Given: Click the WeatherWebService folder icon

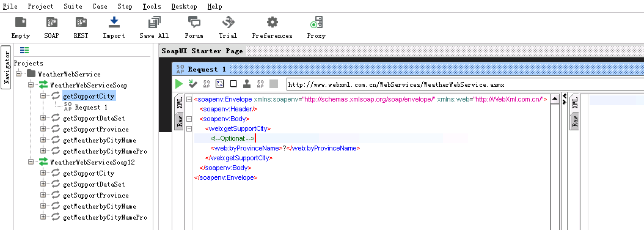Looking at the screenshot, I should pos(31,74).
